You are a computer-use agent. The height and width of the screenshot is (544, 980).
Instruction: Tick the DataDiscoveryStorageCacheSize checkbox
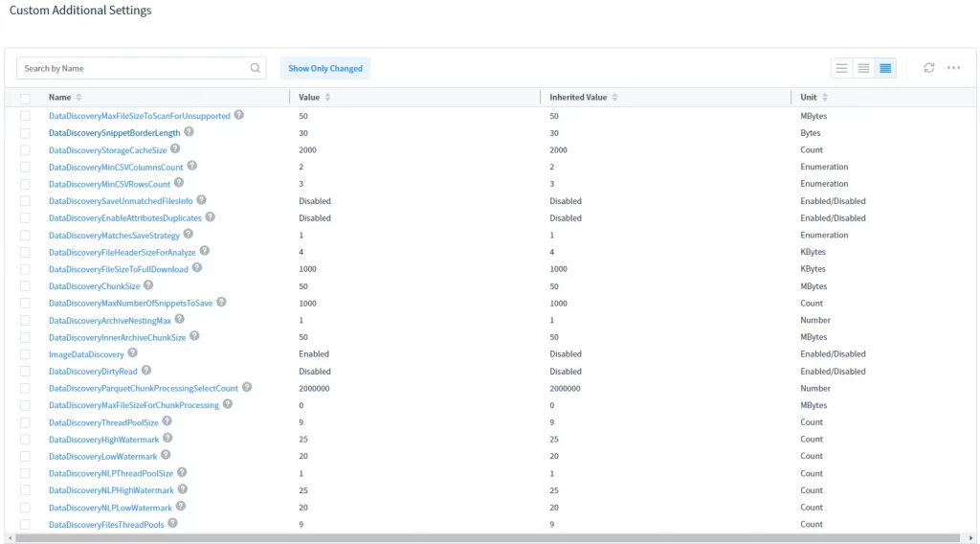click(x=25, y=150)
